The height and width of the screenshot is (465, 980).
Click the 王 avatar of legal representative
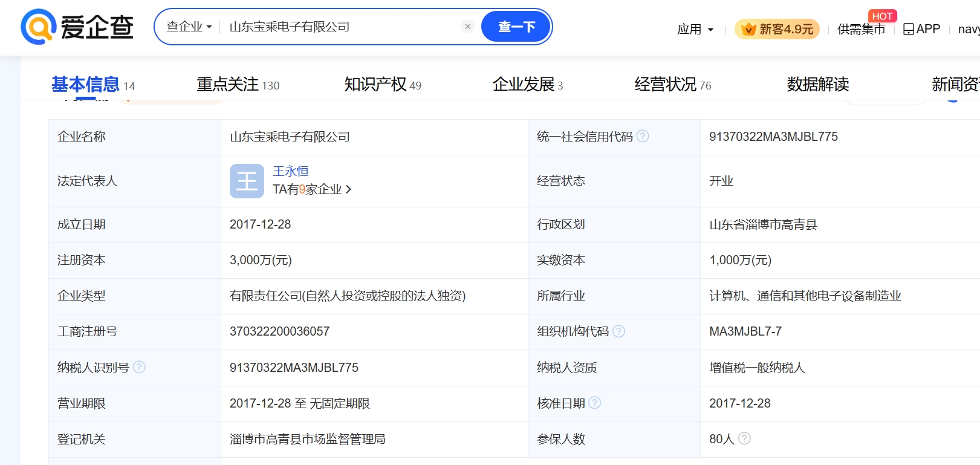click(247, 181)
